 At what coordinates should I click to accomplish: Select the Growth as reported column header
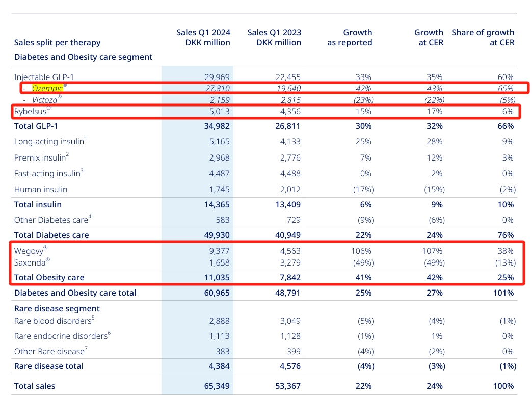tap(350, 37)
